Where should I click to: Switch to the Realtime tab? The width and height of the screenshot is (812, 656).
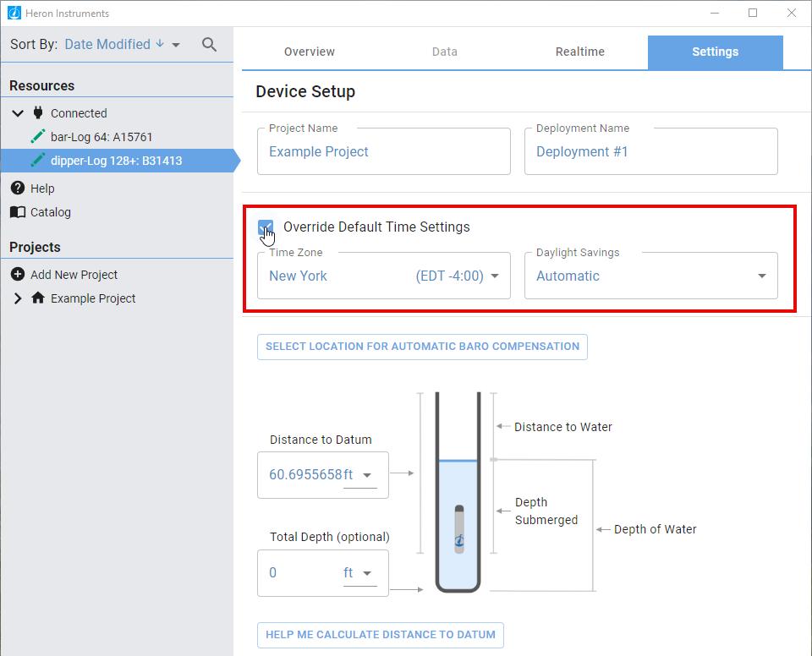pyautogui.click(x=580, y=52)
